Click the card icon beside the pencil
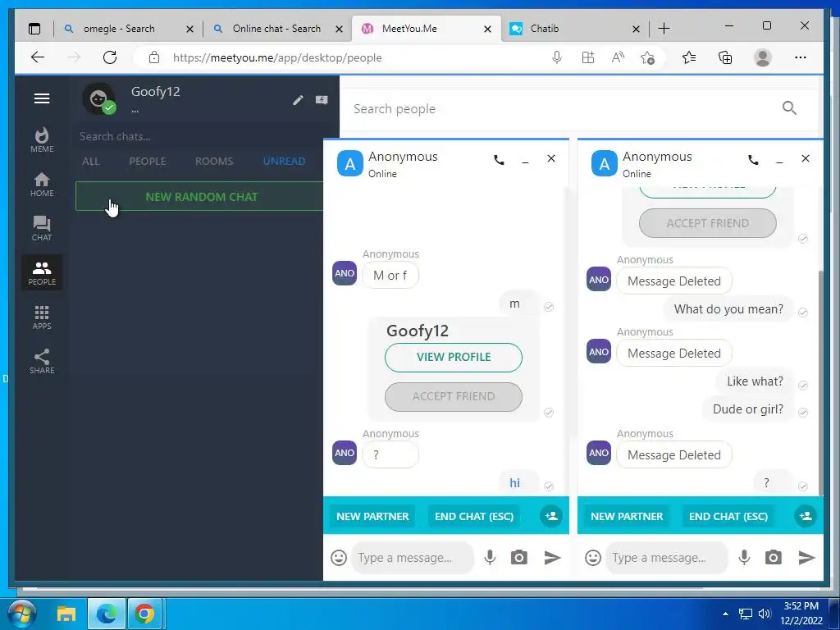840x630 pixels. [x=322, y=99]
